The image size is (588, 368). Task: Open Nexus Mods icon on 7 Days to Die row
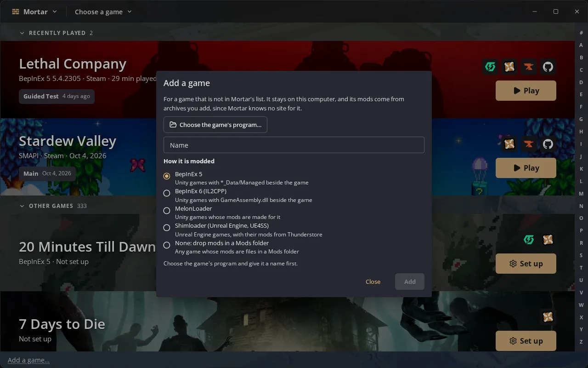coord(548,317)
